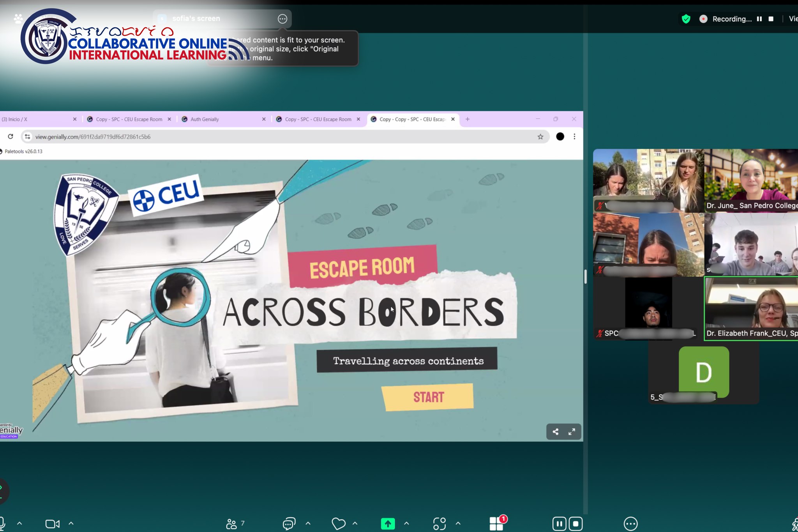The image size is (798, 532).
Task: Open options ellipsis next to sofia's screen
Action: (x=282, y=19)
